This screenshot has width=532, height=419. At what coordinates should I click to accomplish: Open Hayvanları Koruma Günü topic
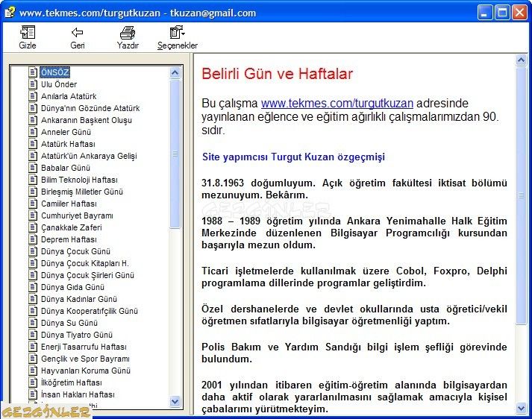pyautogui.click(x=86, y=371)
